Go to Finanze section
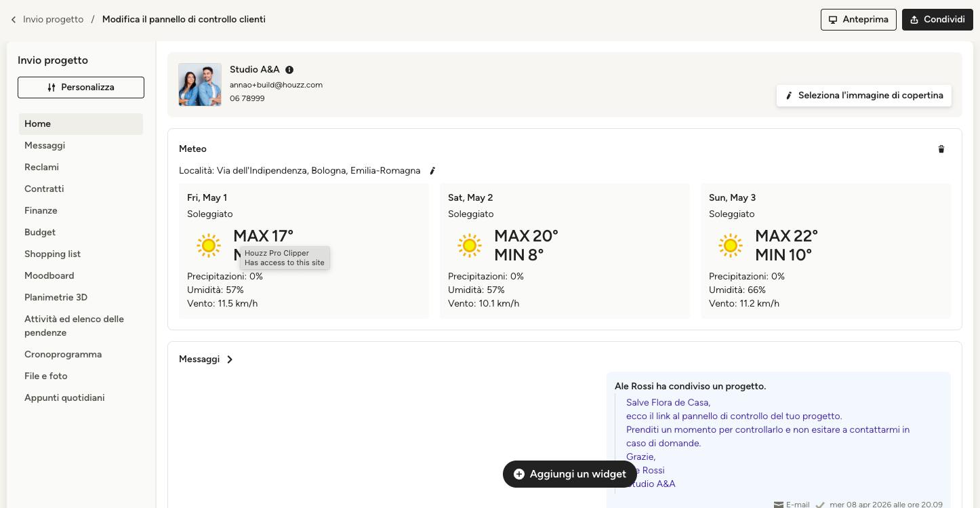The width and height of the screenshot is (980, 508). coord(41,211)
